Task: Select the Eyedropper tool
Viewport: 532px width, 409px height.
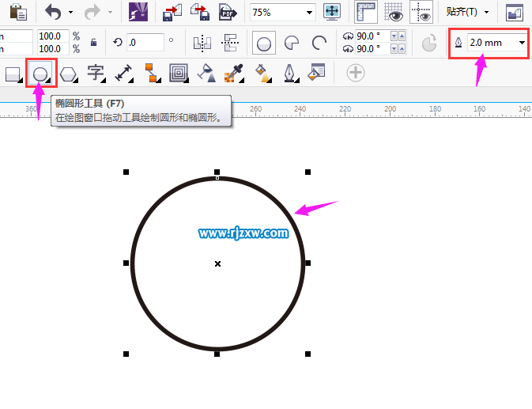Action: coord(234,74)
